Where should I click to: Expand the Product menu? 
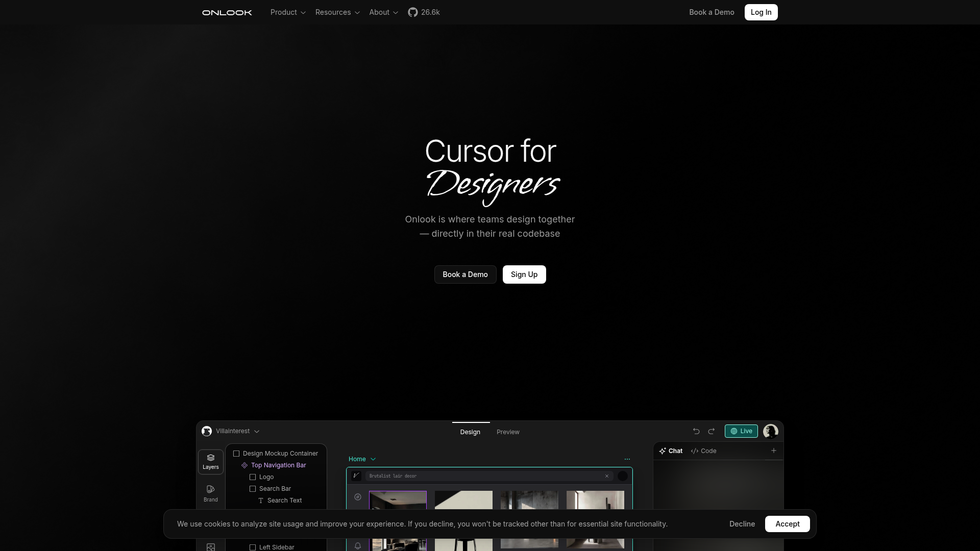tap(288, 12)
